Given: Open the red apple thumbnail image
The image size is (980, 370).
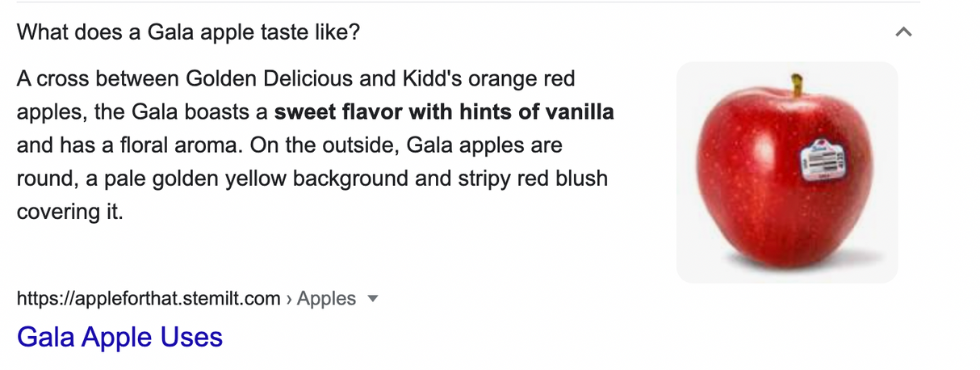Looking at the screenshot, I should (786, 172).
